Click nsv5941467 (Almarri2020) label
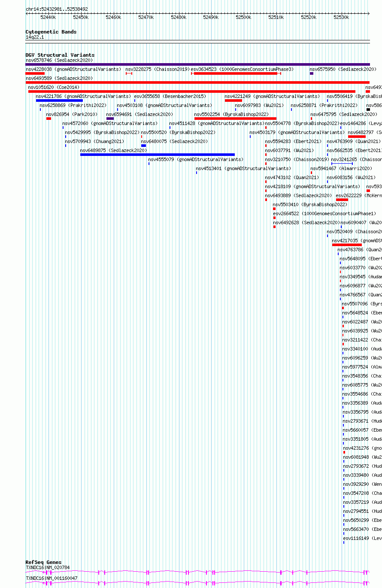The height and width of the screenshot is (588, 382). (341, 168)
